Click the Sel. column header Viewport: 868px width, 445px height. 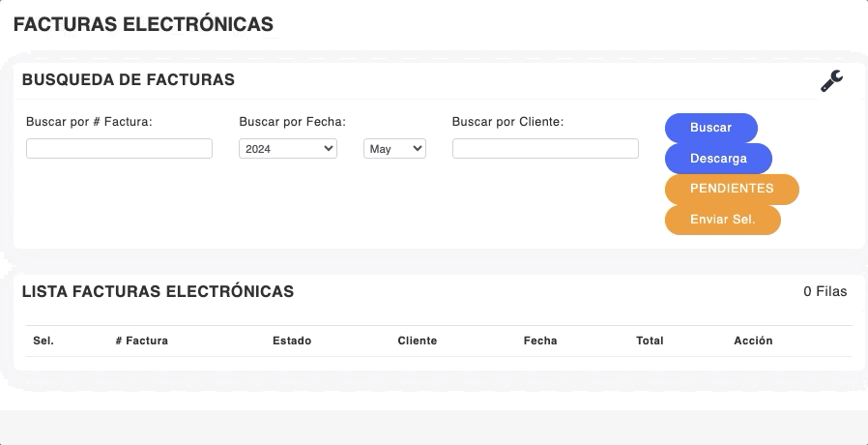coord(43,341)
